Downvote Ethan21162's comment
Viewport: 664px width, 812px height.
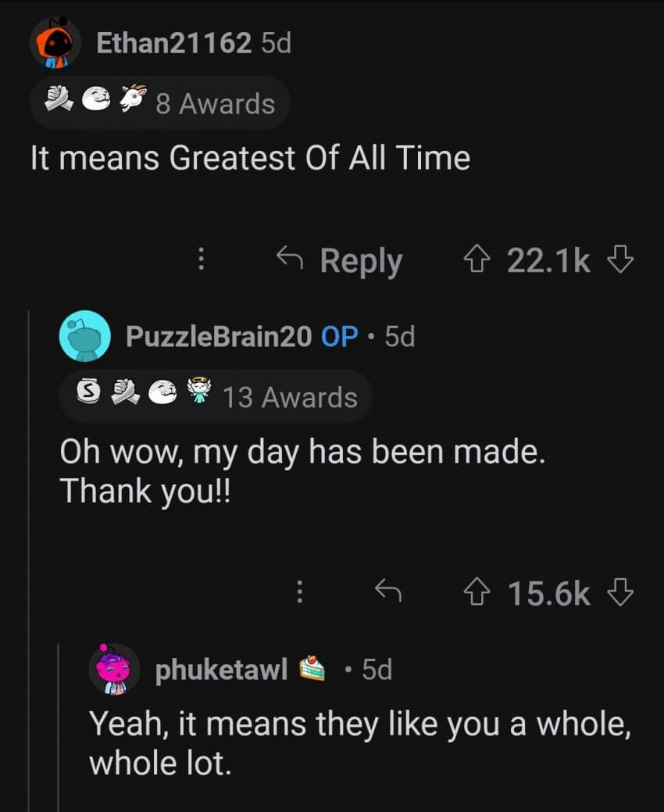[619, 260]
